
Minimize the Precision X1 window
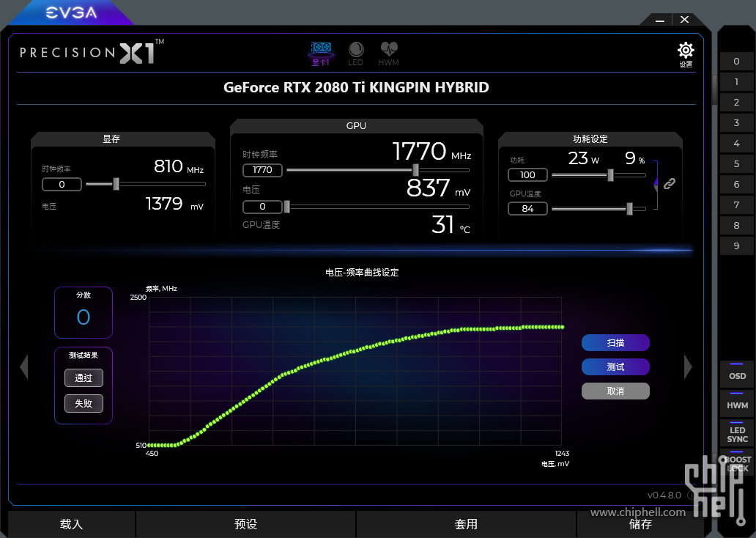660,21
